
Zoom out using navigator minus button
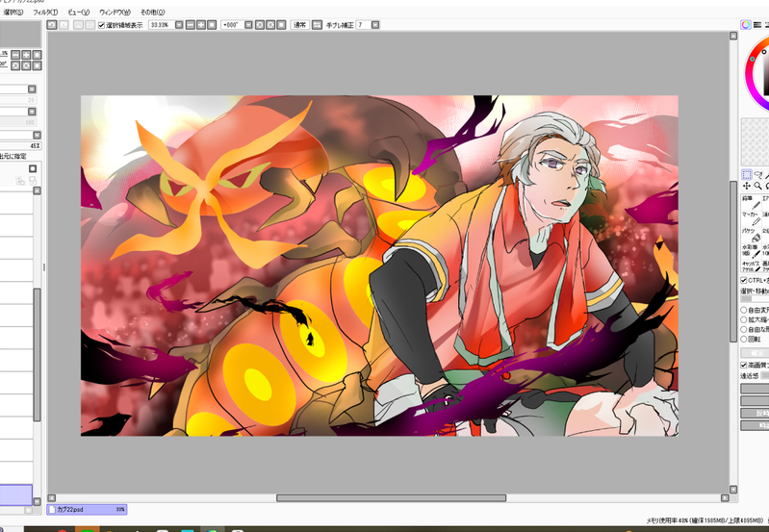click(x=15, y=55)
